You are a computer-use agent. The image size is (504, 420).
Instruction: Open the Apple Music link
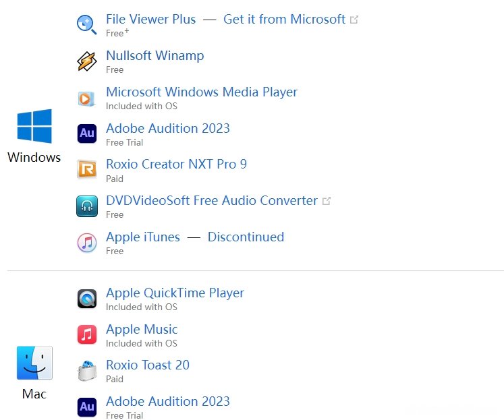[x=142, y=330]
